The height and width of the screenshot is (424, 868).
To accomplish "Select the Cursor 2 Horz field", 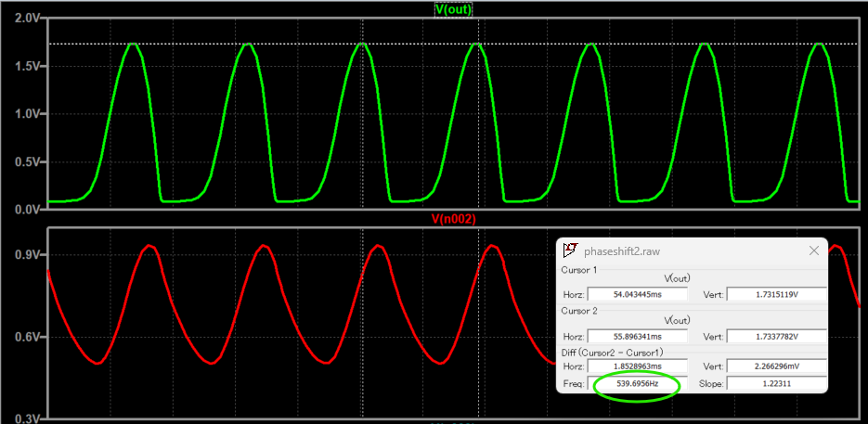I will pos(637,336).
